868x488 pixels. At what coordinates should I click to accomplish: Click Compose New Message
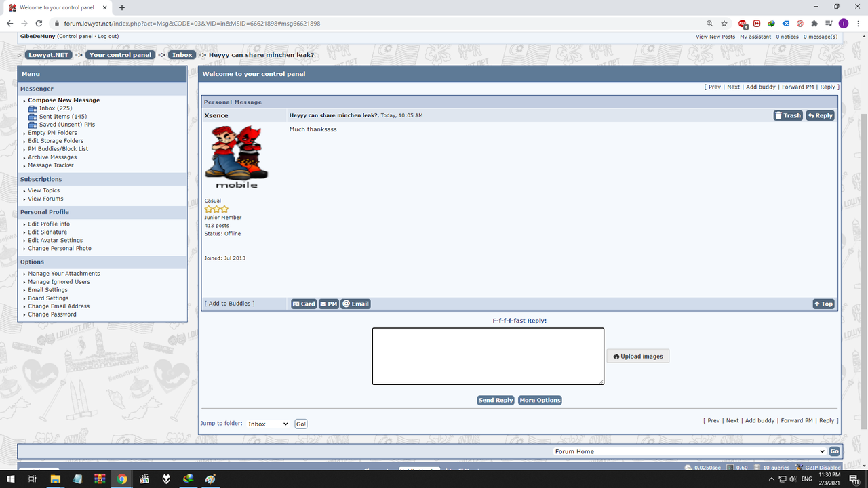[x=64, y=100]
